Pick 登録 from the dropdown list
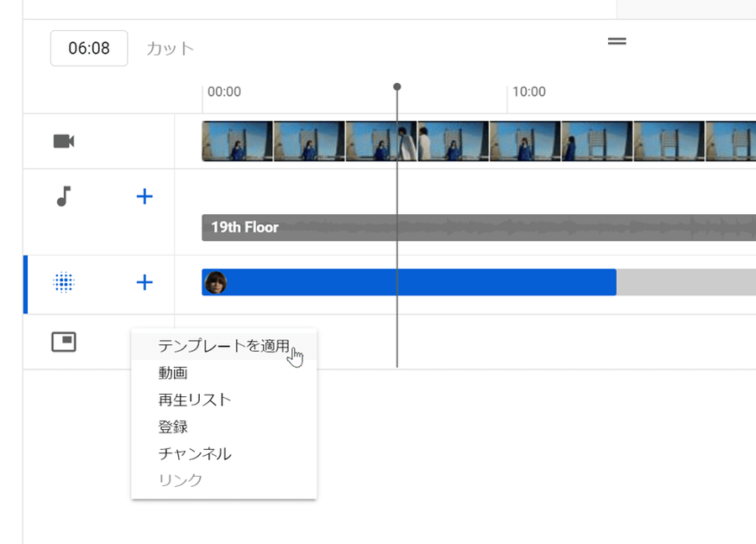The height and width of the screenshot is (544, 756). click(x=173, y=426)
